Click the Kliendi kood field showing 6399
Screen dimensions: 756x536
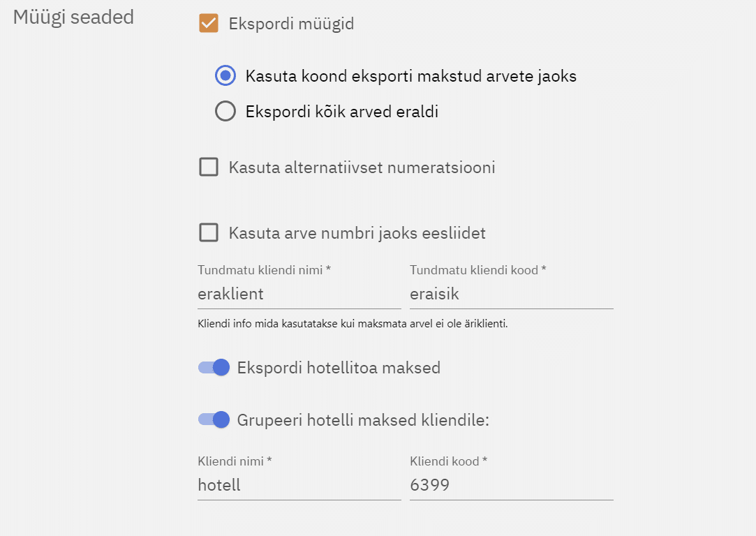point(511,485)
